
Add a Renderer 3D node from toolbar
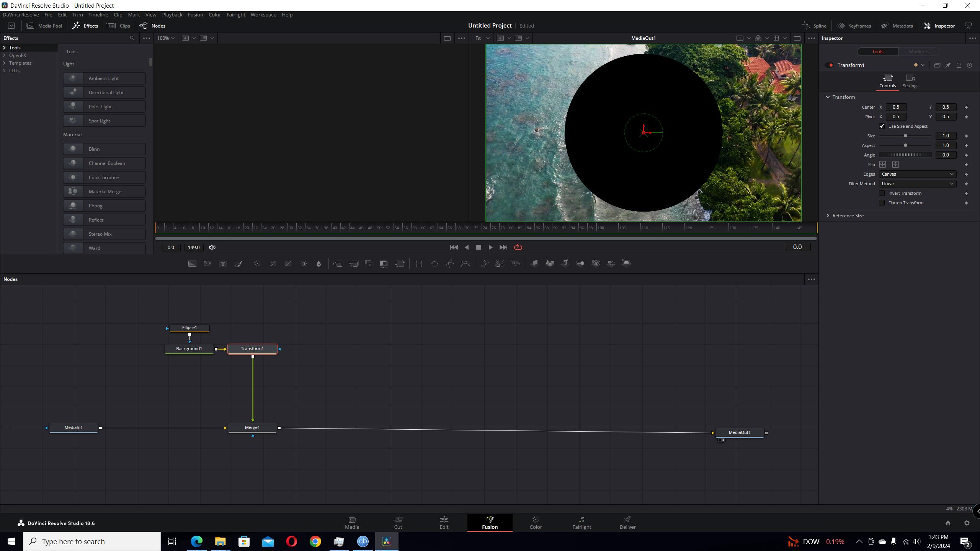[626, 263]
